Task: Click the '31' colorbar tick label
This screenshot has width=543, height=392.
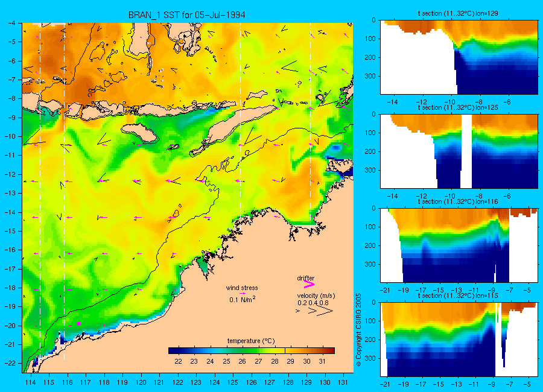Action: pos(322,361)
